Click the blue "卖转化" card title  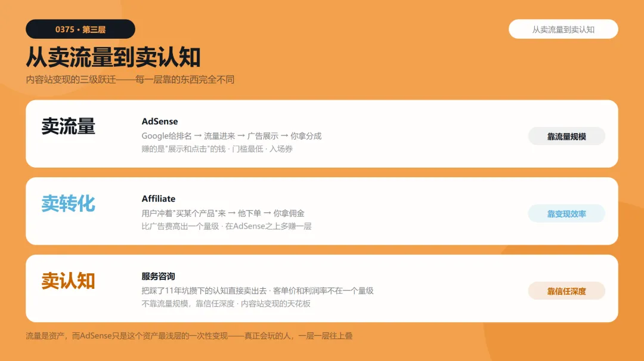tap(68, 203)
